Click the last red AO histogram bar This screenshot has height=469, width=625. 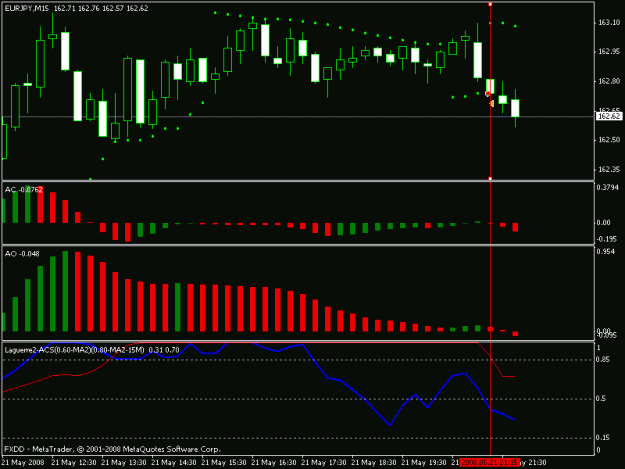click(x=515, y=334)
